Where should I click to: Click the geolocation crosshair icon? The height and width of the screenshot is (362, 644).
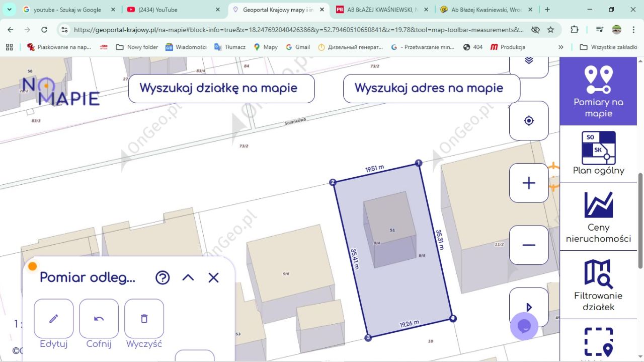(528, 121)
